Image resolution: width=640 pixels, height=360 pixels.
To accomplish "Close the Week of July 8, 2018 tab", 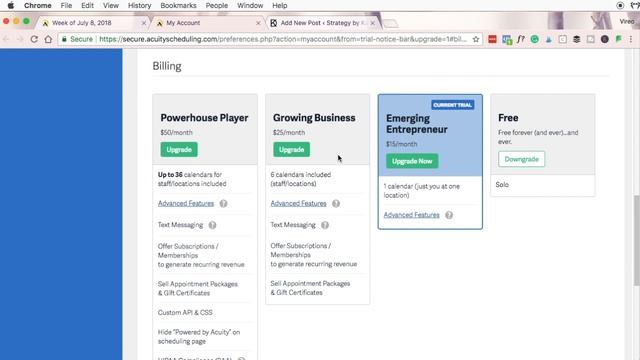I will pyautogui.click(x=144, y=23).
